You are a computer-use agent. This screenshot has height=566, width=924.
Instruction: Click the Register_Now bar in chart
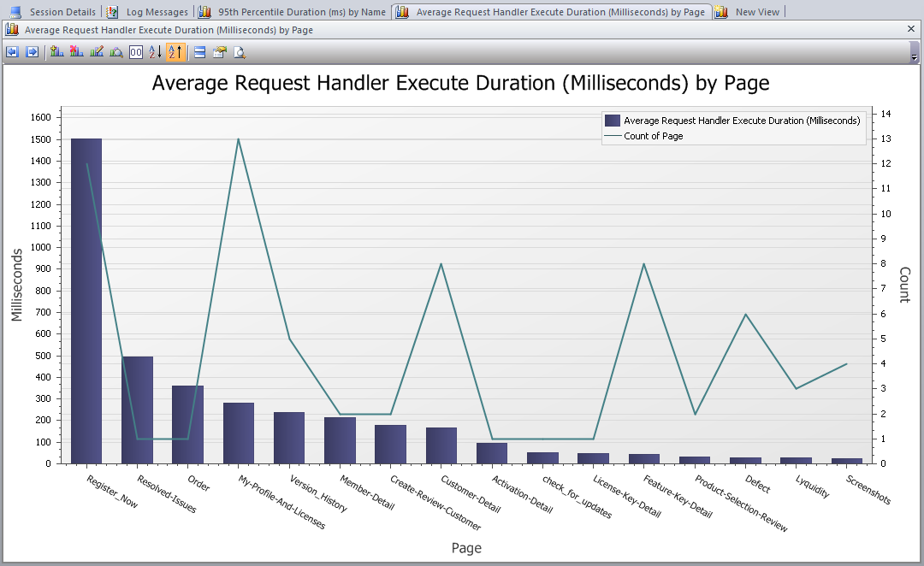pos(86,300)
